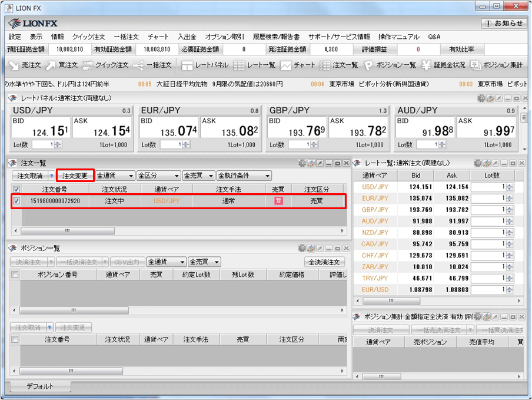Image resolution: width=532 pixels, height=400 pixels.
Task: Pop out the レートパネル panel with arrow icon
Action: 499,98
